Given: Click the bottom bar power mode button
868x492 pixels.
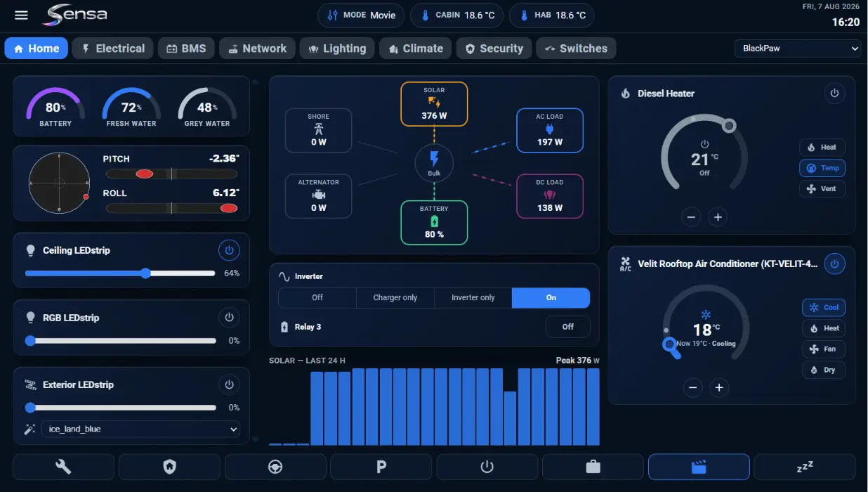Looking at the screenshot, I should tap(487, 467).
